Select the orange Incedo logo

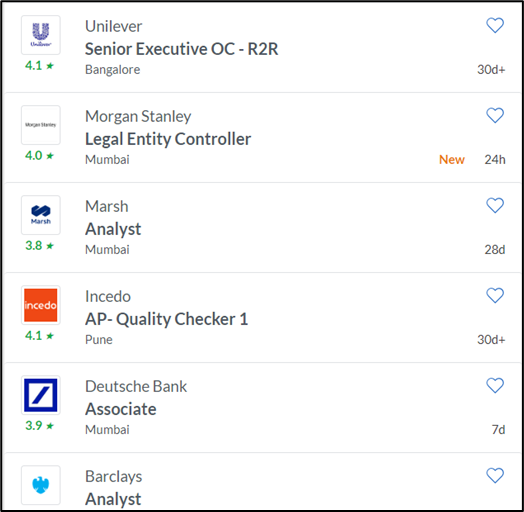tap(41, 305)
